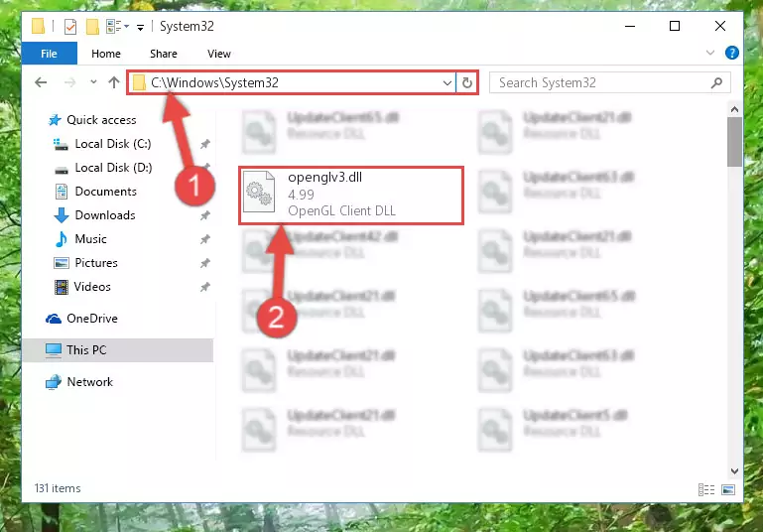Click the pin icon beside Pictures

pyautogui.click(x=204, y=263)
